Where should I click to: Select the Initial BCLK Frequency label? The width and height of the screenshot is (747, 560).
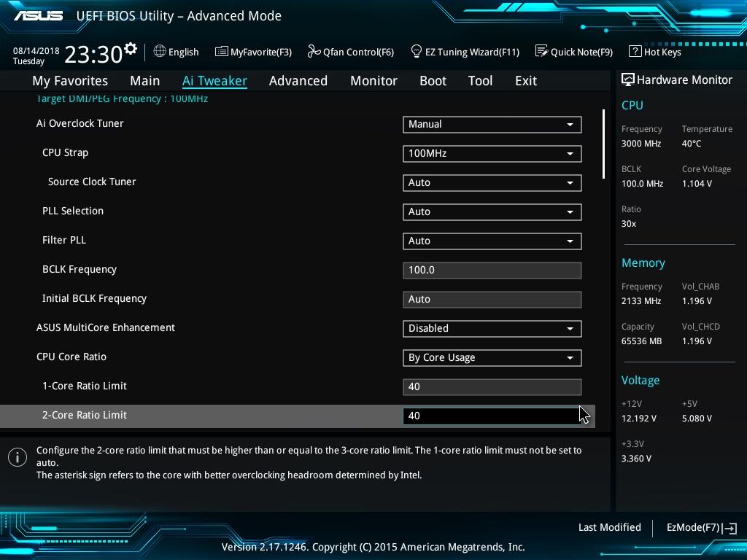pyautogui.click(x=94, y=298)
